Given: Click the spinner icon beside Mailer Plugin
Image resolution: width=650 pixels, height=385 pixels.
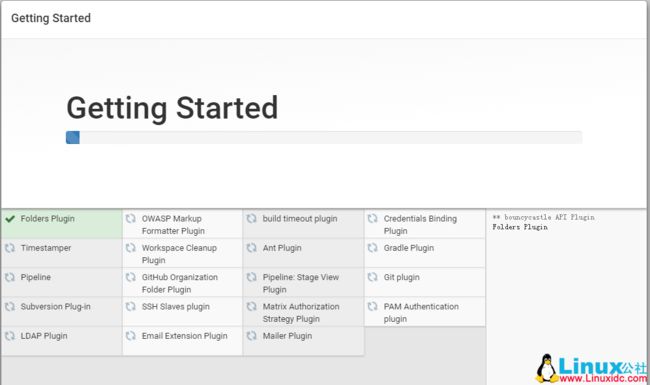Looking at the screenshot, I should (x=252, y=336).
